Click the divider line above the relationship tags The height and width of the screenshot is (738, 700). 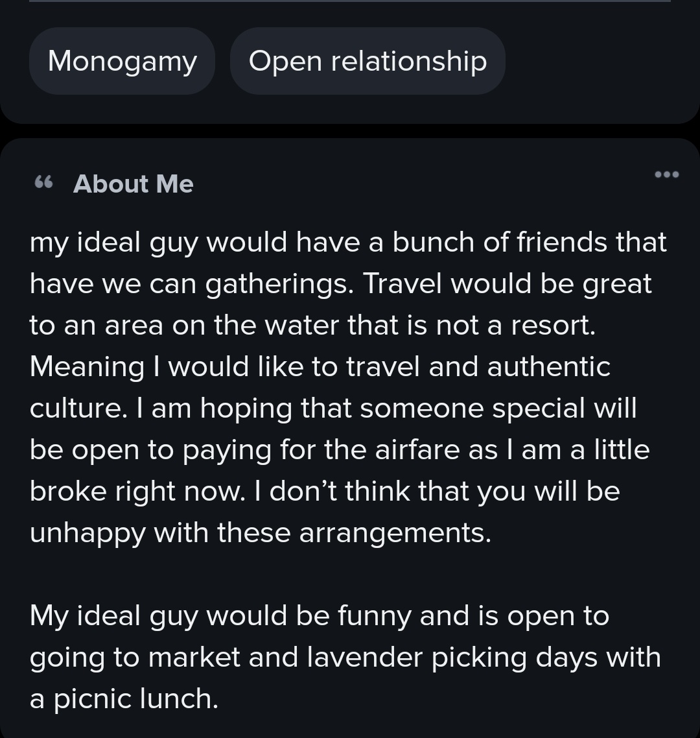tap(350, 1)
